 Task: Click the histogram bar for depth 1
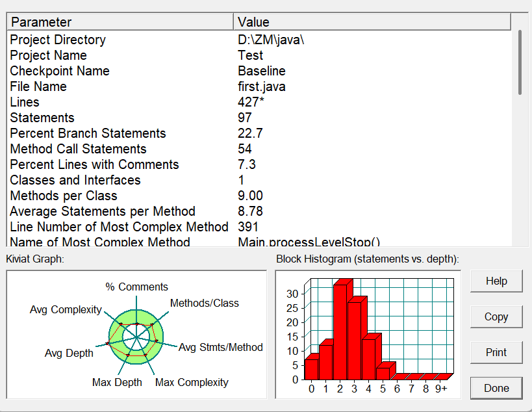click(325, 362)
